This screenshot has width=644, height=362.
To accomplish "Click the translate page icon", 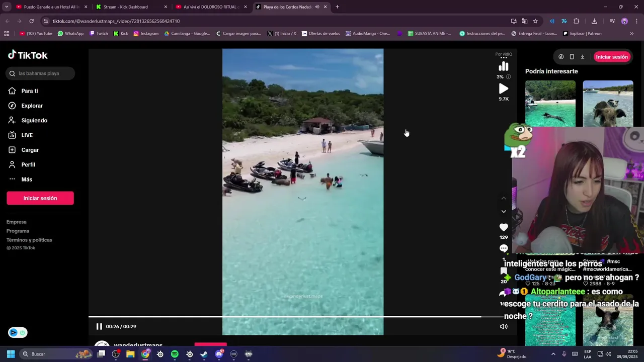I will point(524,21).
